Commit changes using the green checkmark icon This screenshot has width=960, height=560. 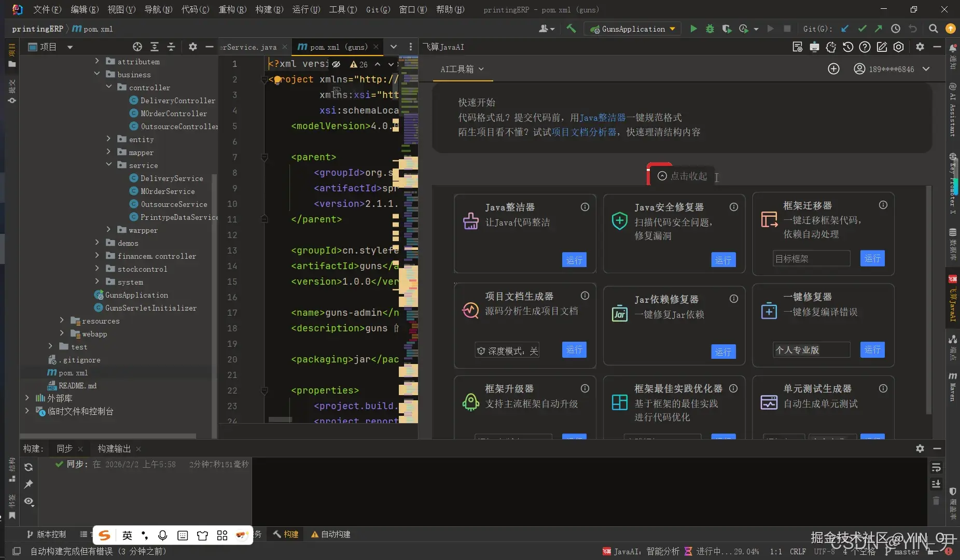[x=862, y=29]
